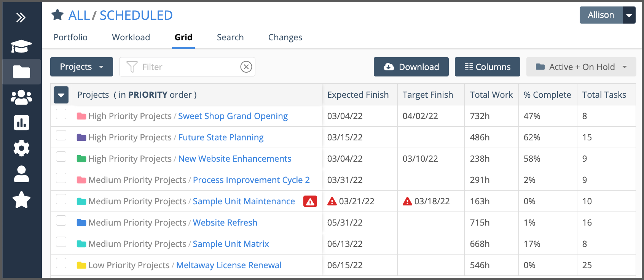Click the % Complete column header
The width and height of the screenshot is (644, 280).
coord(547,95)
